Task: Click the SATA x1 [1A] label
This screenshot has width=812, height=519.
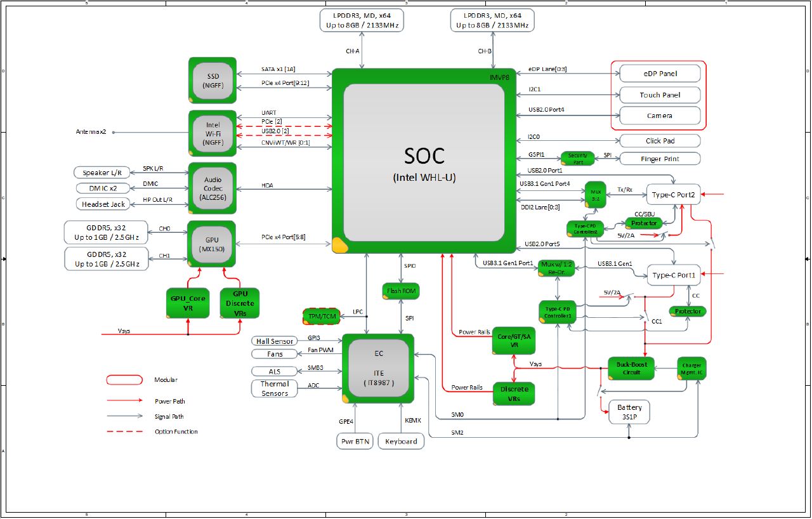Action: pyautogui.click(x=278, y=69)
